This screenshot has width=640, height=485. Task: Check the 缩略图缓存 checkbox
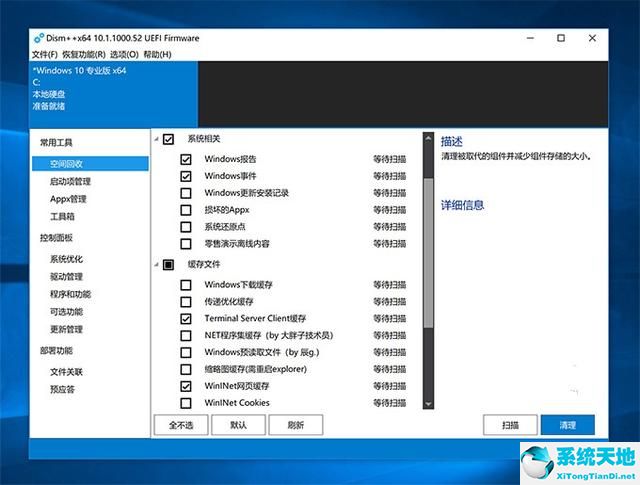point(186,369)
